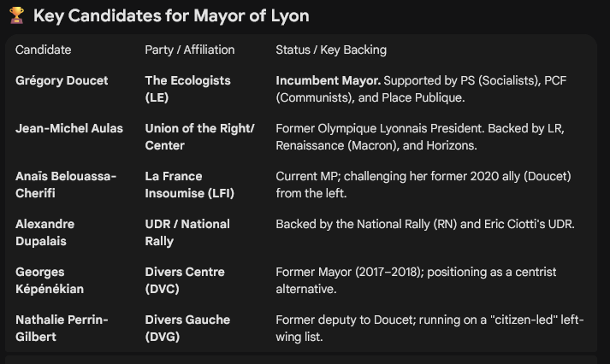
Task: Click the Candidate column header
Action: 44,50
